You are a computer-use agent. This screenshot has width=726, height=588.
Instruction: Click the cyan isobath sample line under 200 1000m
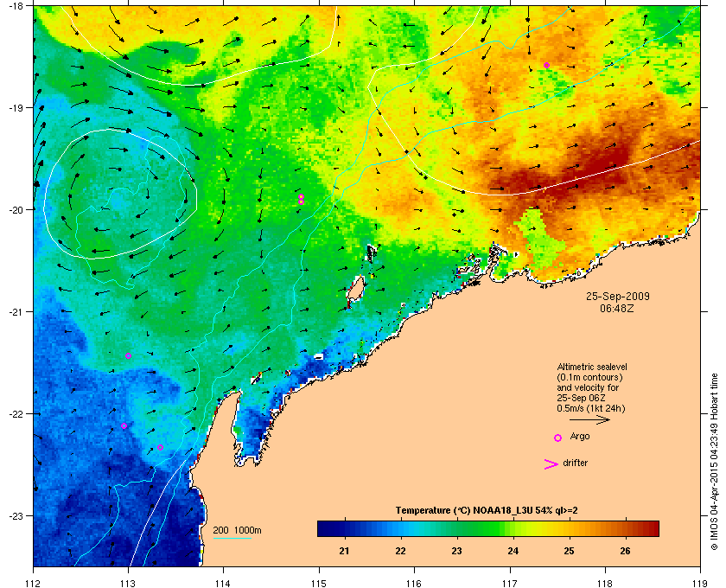click(x=232, y=539)
